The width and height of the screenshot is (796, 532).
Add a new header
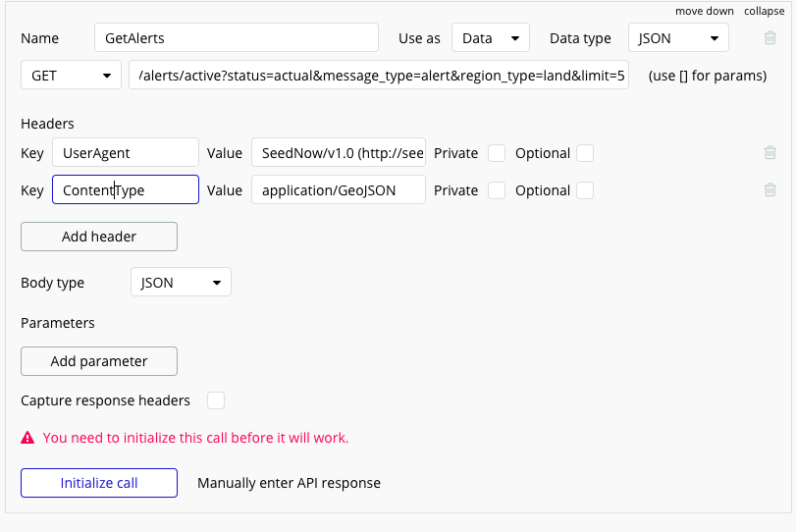(99, 237)
